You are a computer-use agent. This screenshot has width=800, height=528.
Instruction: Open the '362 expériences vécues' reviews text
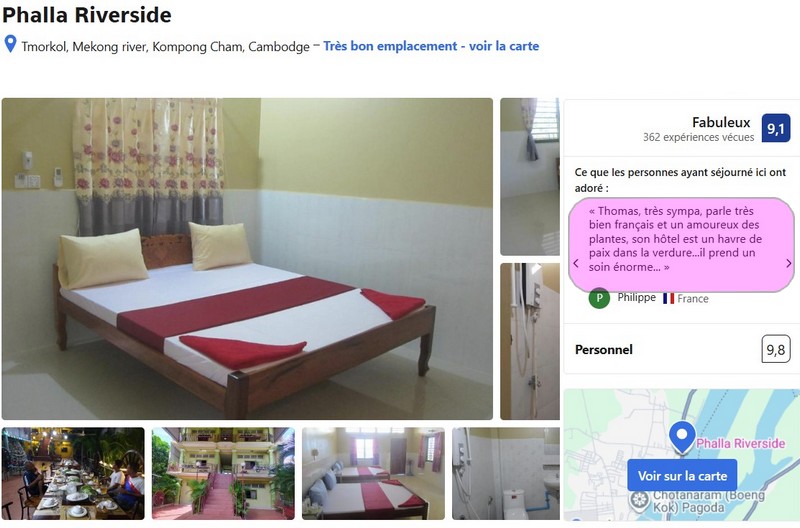coord(698,137)
